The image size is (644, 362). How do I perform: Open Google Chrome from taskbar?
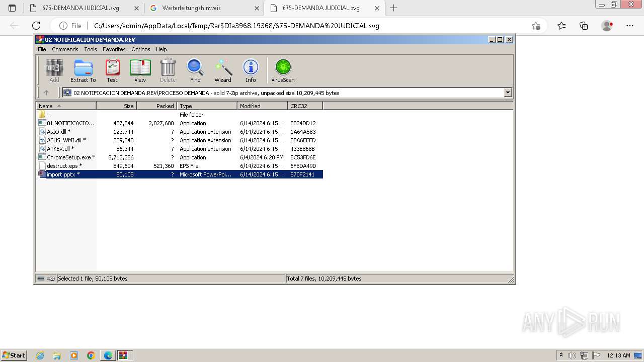[x=91, y=355]
